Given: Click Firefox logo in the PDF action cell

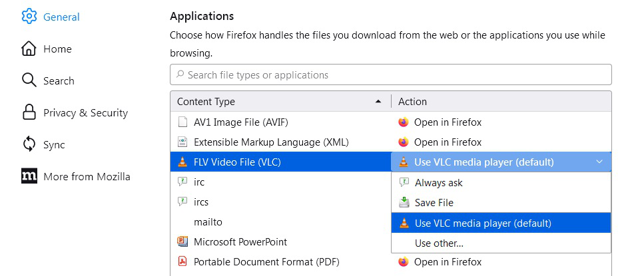Looking at the screenshot, I should tap(404, 261).
